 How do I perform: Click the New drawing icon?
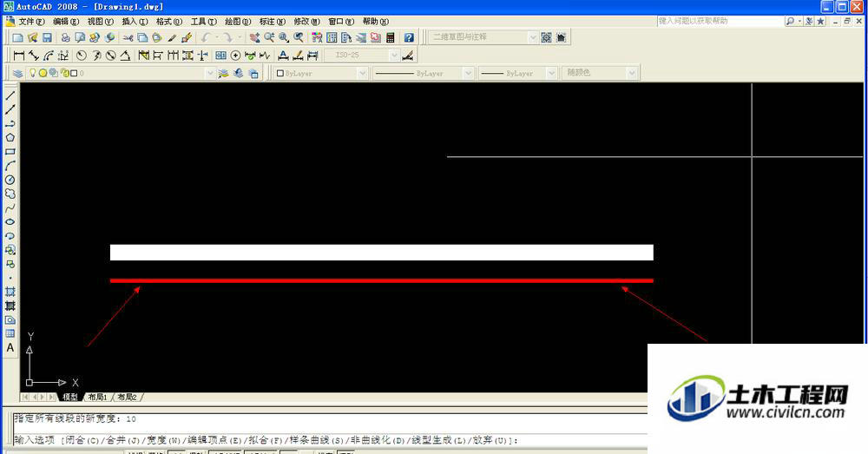pos(17,37)
